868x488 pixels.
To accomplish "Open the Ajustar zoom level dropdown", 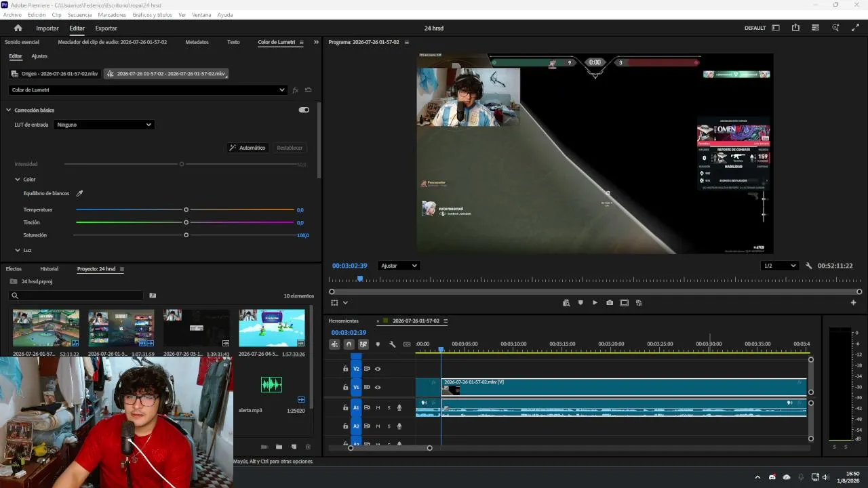I will (399, 266).
